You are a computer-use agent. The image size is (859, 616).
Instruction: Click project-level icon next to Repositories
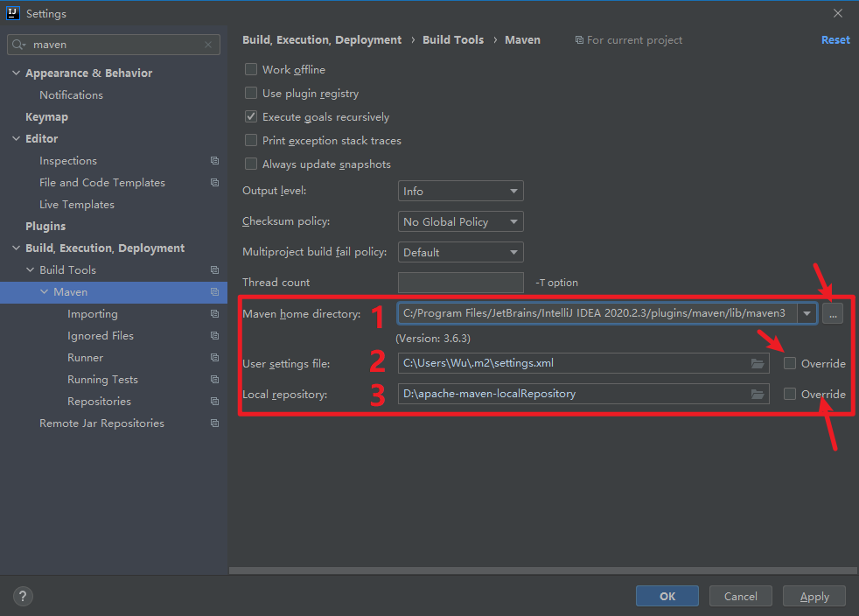click(215, 402)
